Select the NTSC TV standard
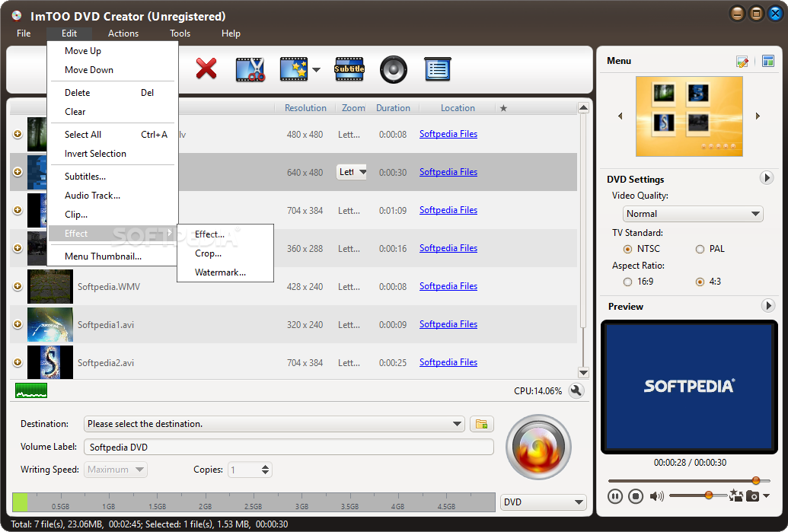This screenshot has height=532, width=788. [x=627, y=249]
